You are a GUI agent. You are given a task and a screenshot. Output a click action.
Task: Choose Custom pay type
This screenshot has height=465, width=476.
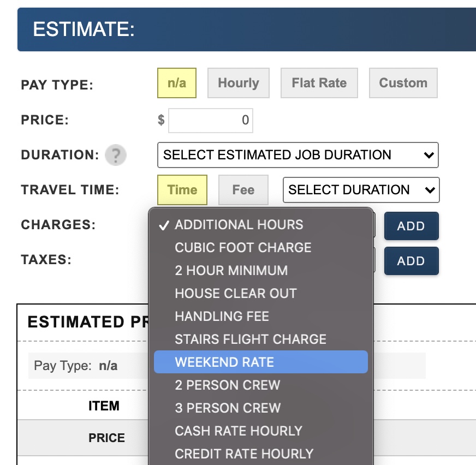pos(403,83)
